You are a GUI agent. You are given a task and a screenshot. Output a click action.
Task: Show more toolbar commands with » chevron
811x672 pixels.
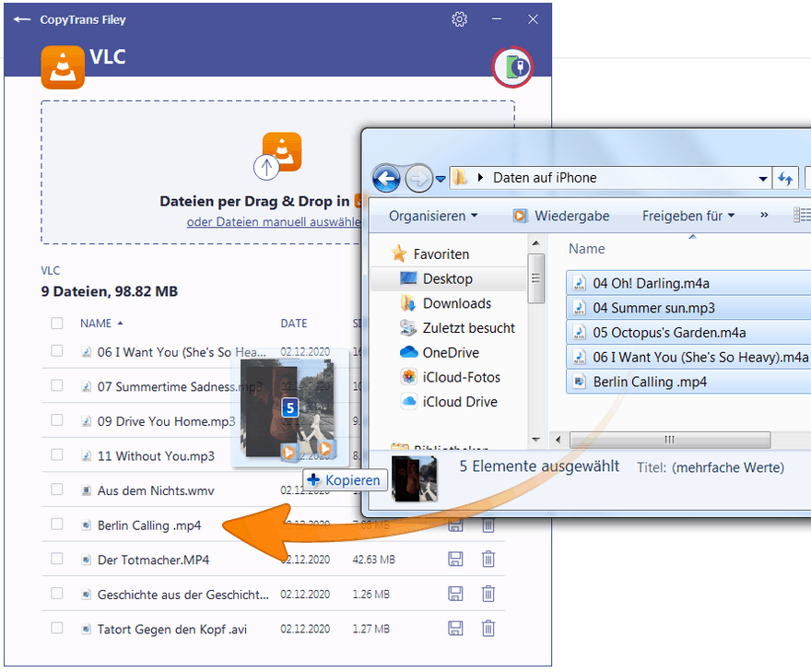[764, 215]
